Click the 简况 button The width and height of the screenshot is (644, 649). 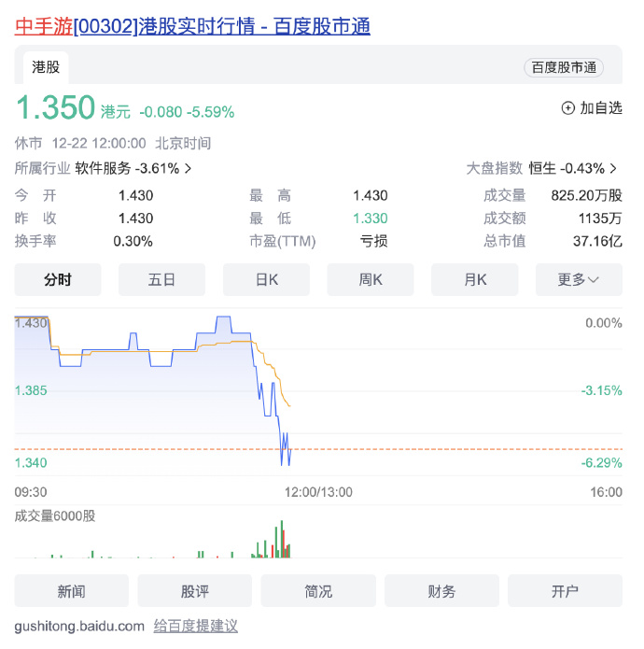318,591
